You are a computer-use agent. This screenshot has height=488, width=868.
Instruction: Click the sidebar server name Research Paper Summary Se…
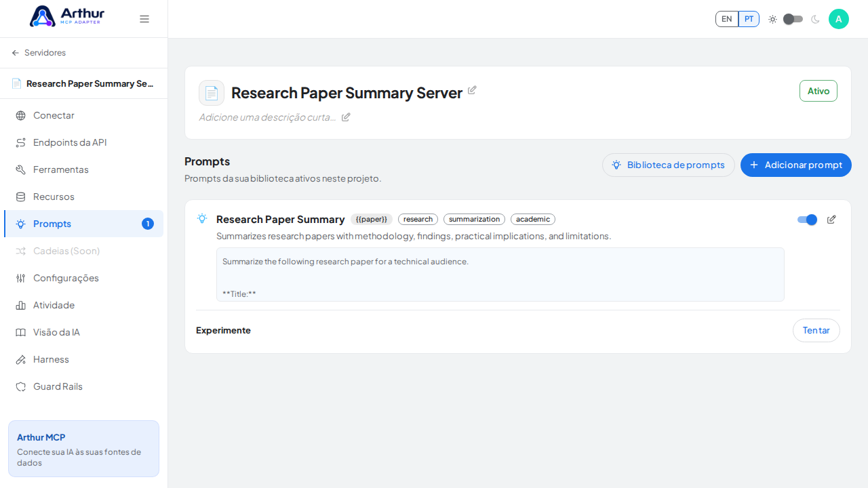coord(90,84)
